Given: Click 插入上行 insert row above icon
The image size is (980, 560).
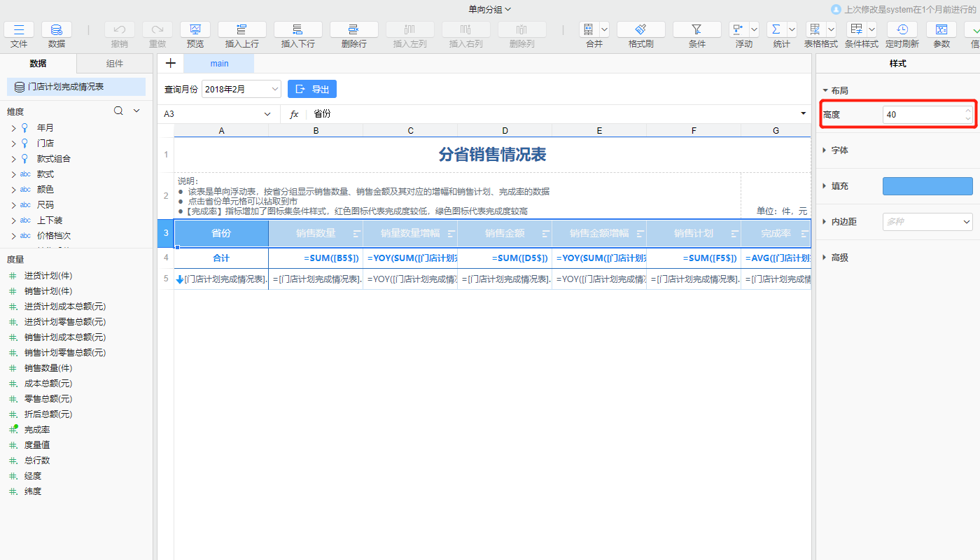Looking at the screenshot, I should pos(241,29).
